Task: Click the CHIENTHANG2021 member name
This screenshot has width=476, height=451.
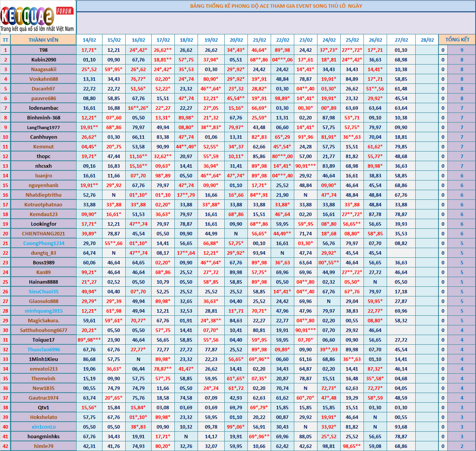Action: click(43, 233)
